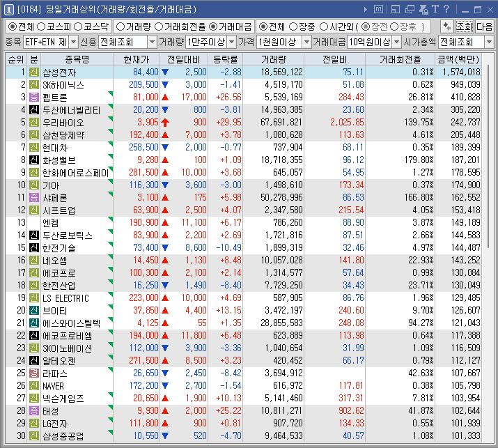Viewport: 498px width, 448px height.
Task: Select the 시간외 radio button
Action: [323, 26]
